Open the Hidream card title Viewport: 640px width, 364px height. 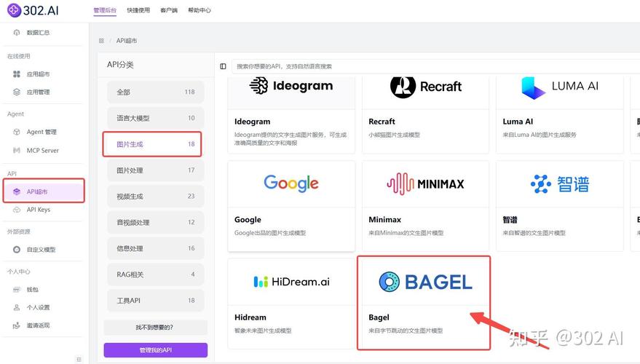pos(250,317)
